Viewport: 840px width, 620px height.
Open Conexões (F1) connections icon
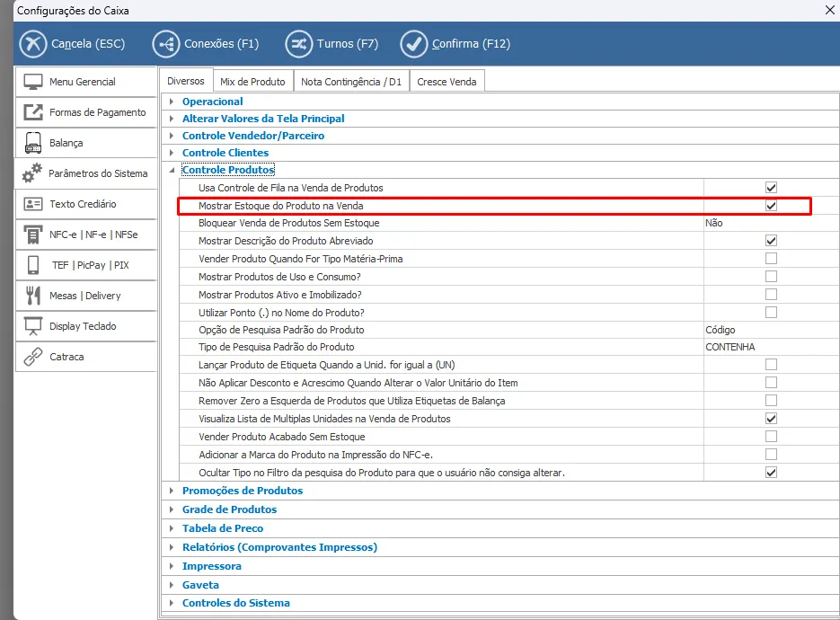[x=166, y=43]
